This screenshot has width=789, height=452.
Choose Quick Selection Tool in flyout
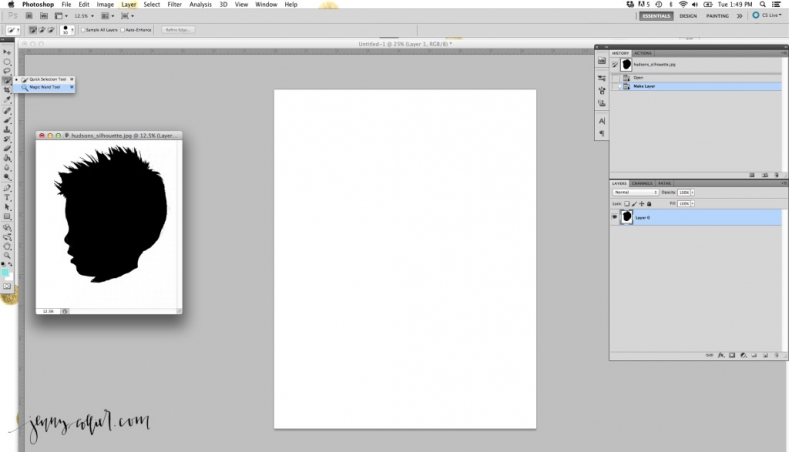coord(47,79)
